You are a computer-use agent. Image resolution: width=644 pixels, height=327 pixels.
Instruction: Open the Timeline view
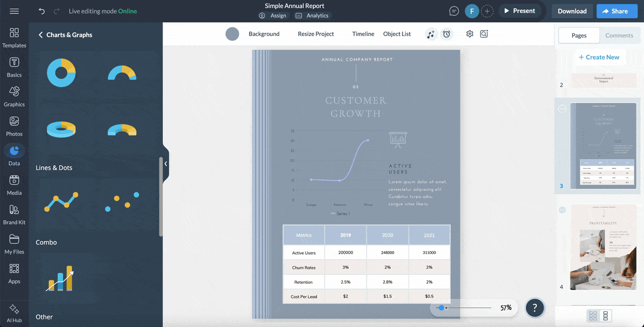363,34
